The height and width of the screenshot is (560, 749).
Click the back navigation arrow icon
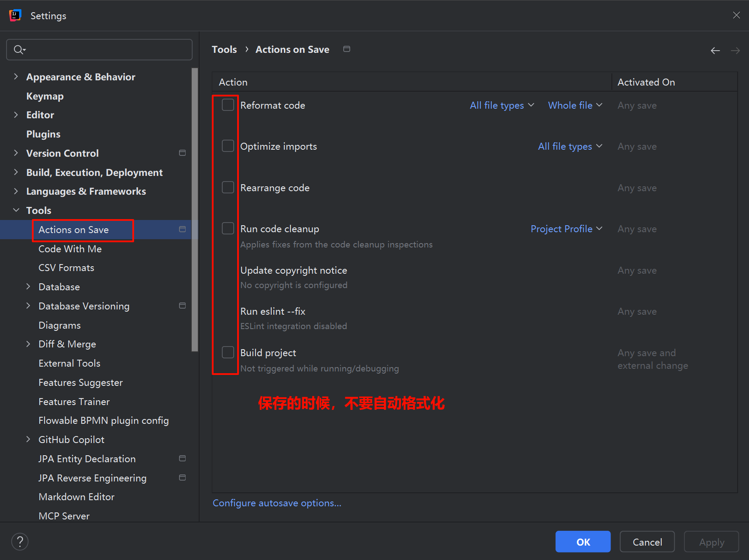715,51
